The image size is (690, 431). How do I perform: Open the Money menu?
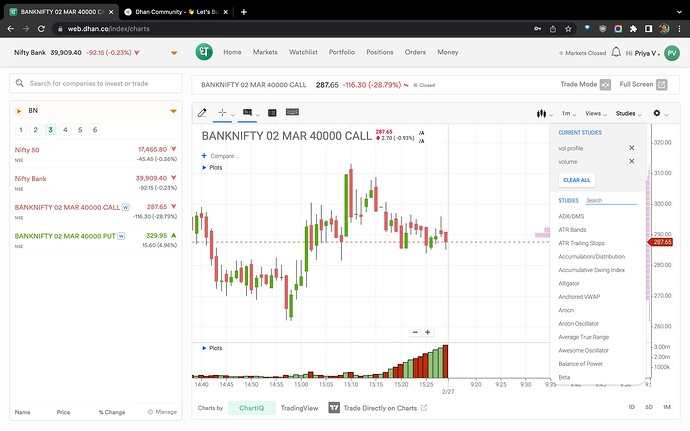pyautogui.click(x=448, y=52)
